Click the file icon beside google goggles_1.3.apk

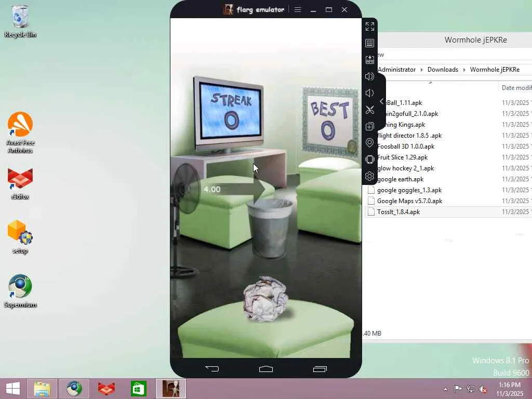(x=371, y=190)
